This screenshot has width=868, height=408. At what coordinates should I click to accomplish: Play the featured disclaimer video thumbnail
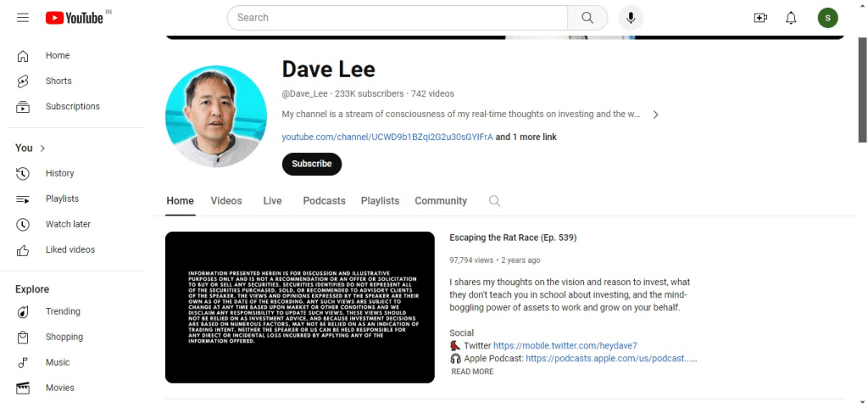[x=299, y=307]
